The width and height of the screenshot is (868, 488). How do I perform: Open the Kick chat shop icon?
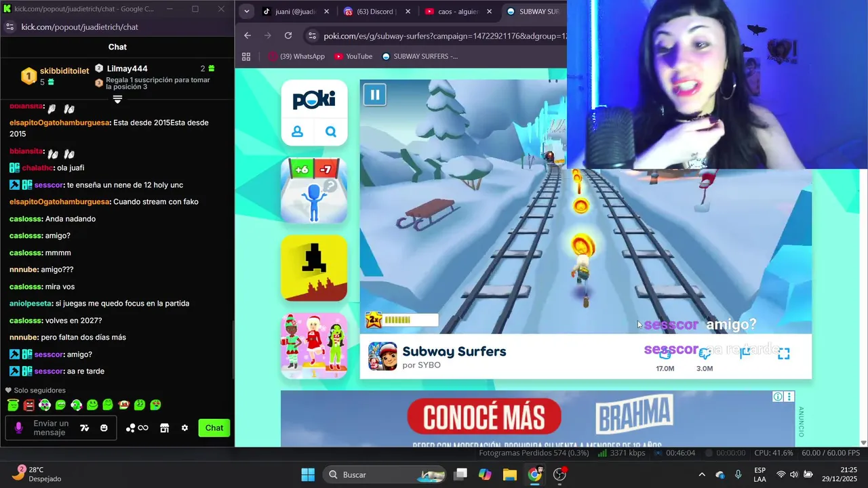click(164, 428)
